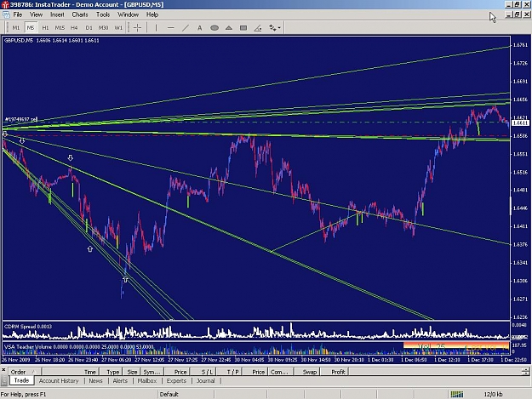532x399 pixels.
Task: Open the Help menu
Action: pos(152,14)
